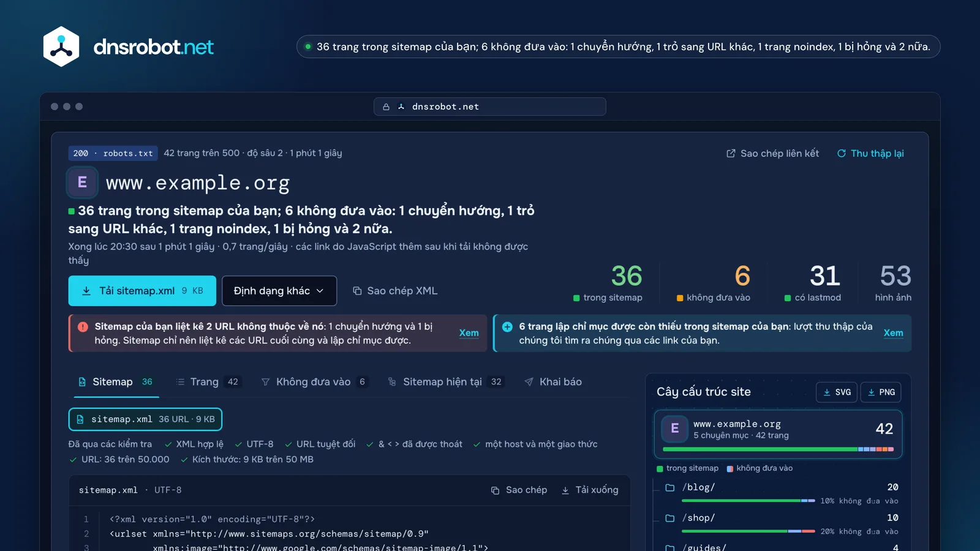Viewport: 980px width, 551px height.
Task: Click the 31 có lastmod statistic
Action: (x=813, y=283)
